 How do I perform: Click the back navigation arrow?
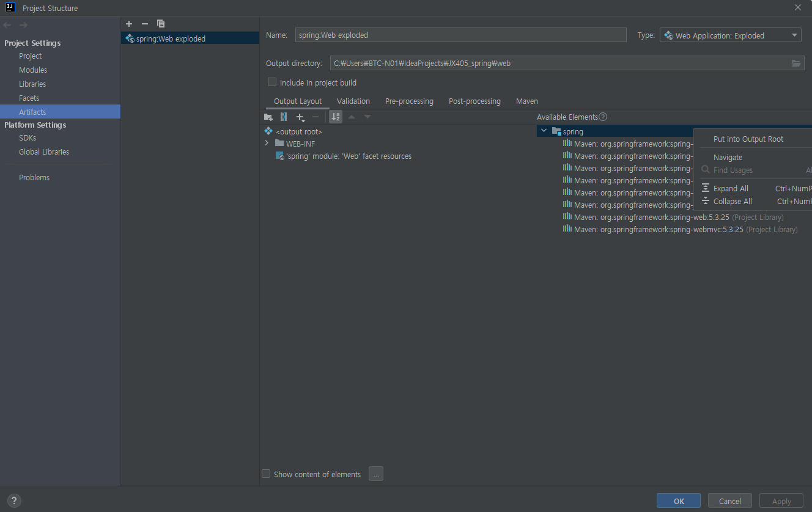tap(7, 25)
